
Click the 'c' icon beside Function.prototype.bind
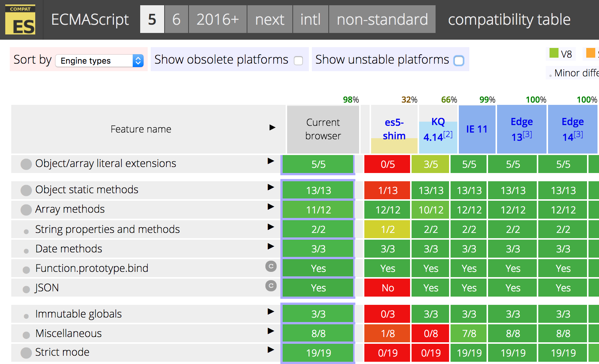point(271,266)
